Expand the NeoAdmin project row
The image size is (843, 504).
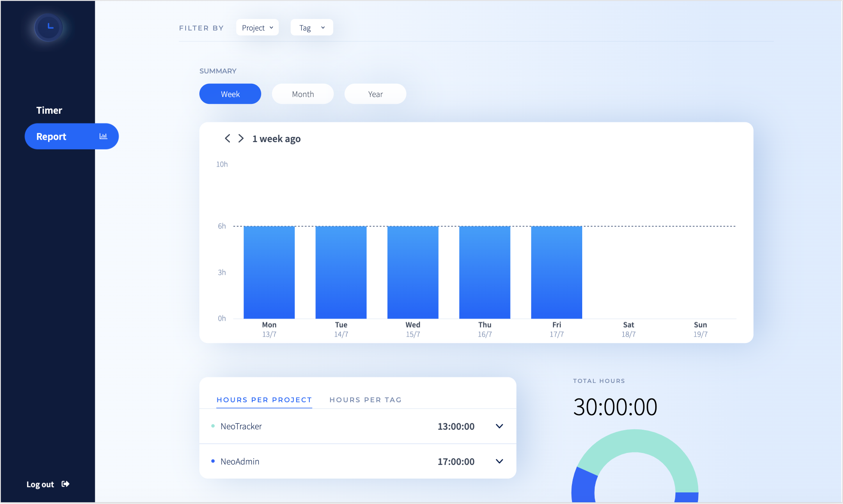499,461
